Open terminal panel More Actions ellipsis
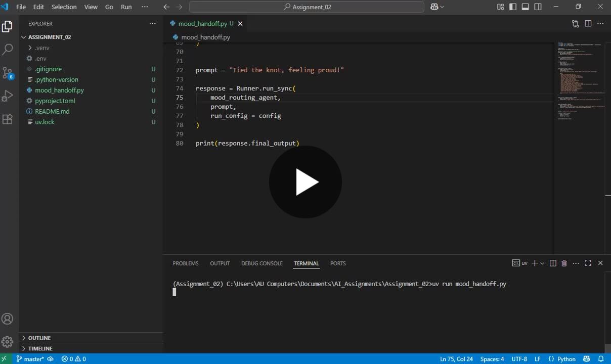 [576, 263]
